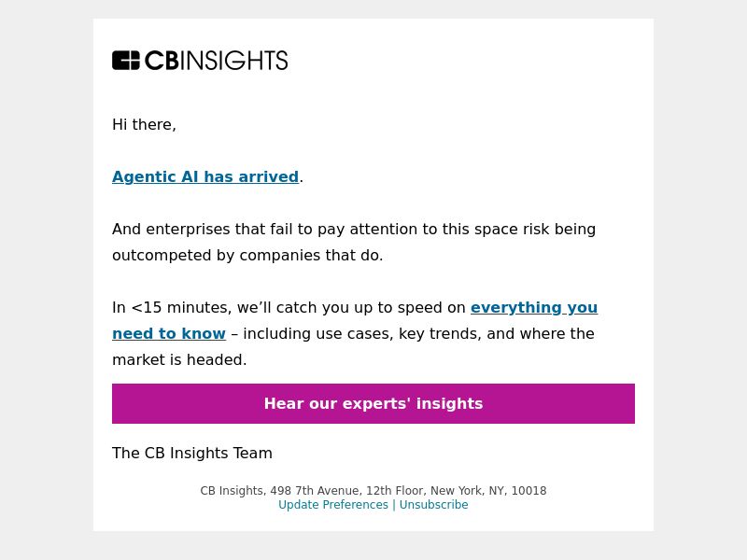Click "The CB Insights Team" signature
Image resolution: width=747 pixels, height=560 pixels.
point(192,453)
